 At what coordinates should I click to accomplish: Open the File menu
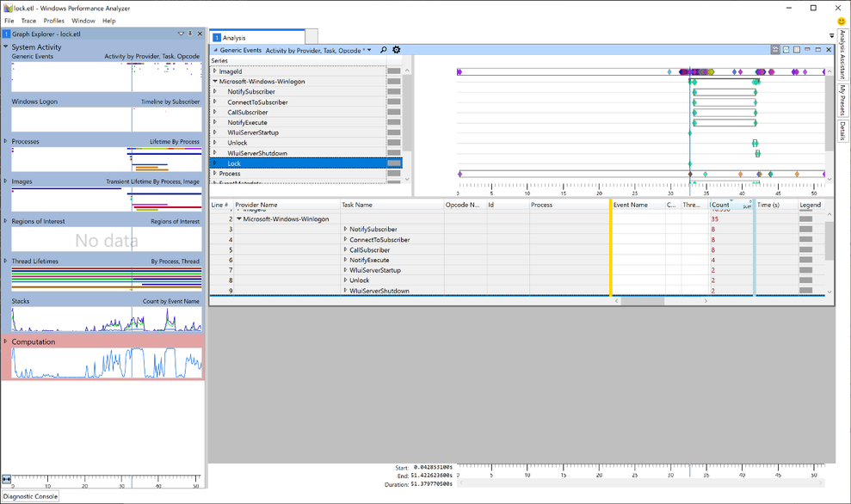9,21
